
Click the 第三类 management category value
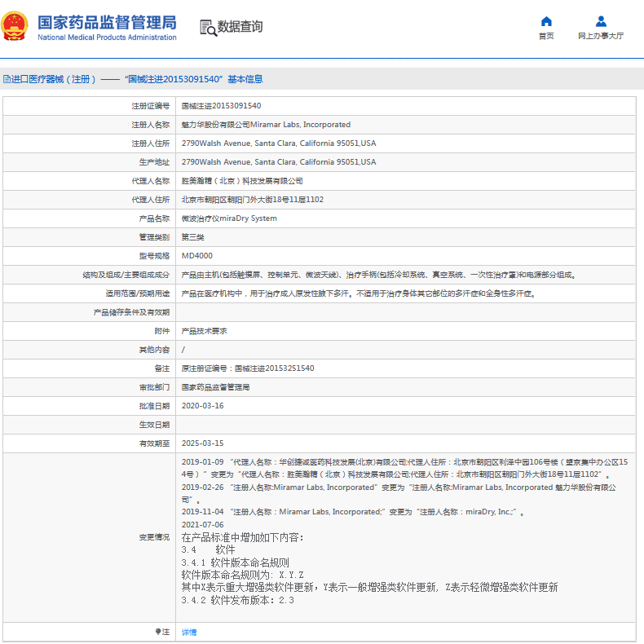click(192, 237)
